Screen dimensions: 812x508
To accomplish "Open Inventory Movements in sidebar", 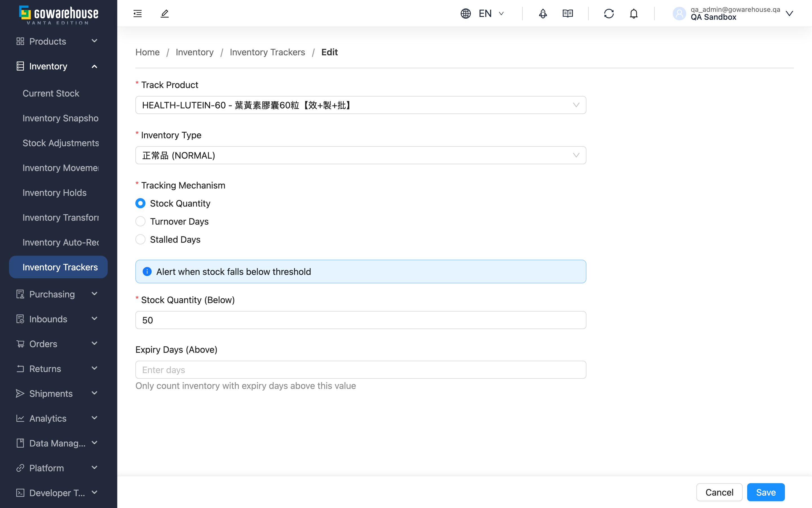I will 58,168.
